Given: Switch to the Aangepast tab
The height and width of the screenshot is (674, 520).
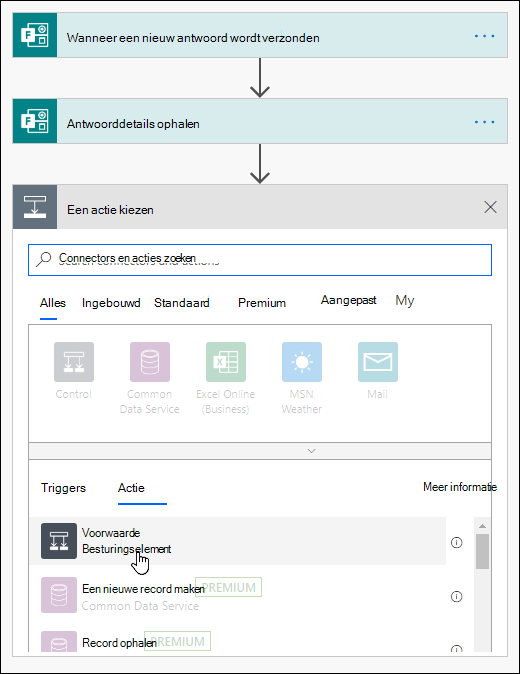Looking at the screenshot, I should click(x=349, y=300).
